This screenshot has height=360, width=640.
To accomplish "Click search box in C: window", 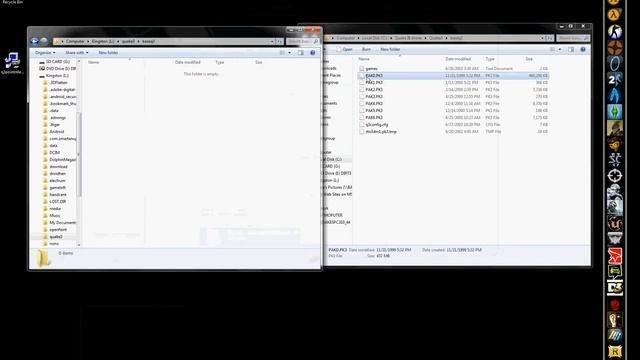I will point(573,38).
